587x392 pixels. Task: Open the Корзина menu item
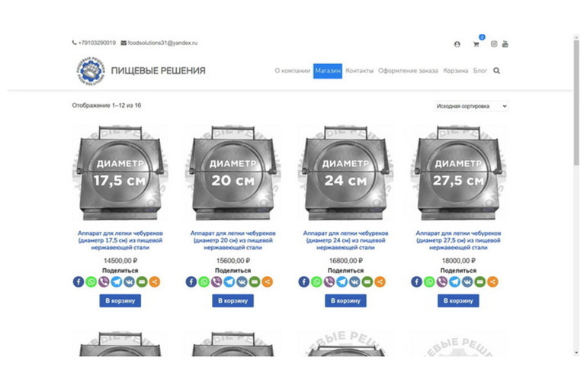point(456,71)
